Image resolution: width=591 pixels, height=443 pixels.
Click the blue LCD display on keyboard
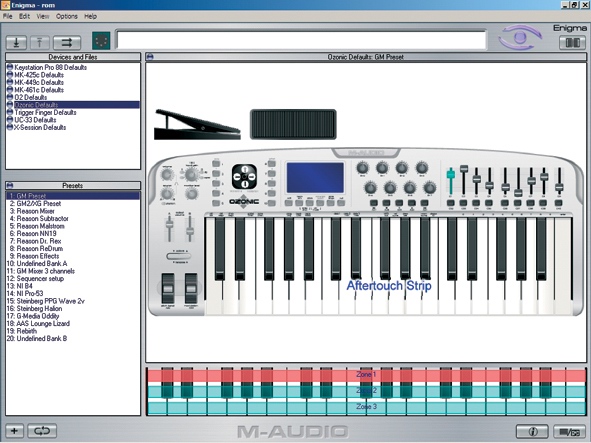click(x=315, y=178)
